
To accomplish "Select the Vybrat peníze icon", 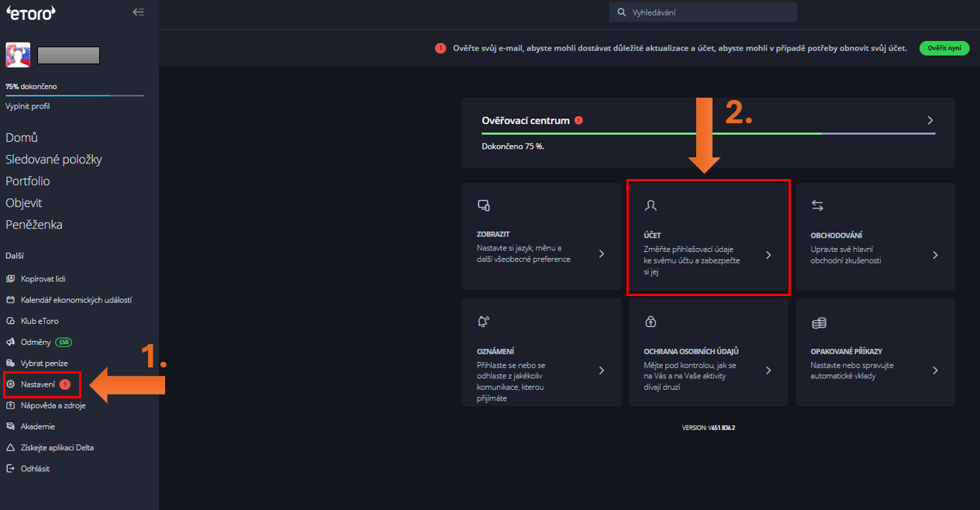I will (10, 363).
